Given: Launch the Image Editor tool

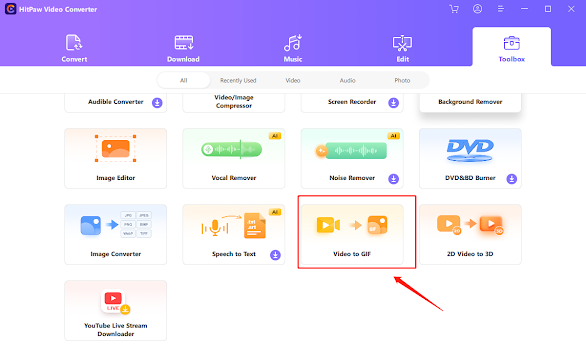Looking at the screenshot, I should [115, 158].
